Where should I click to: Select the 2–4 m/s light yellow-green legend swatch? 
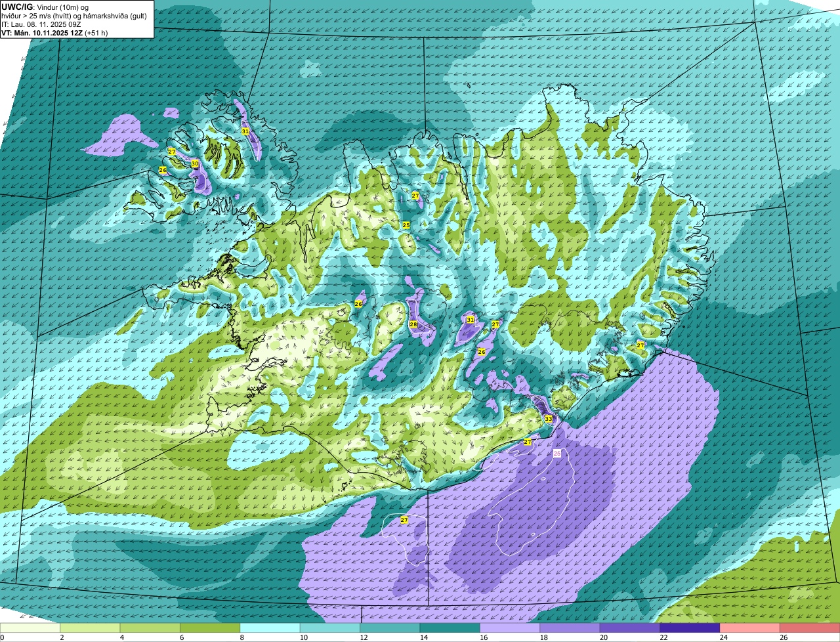click(90, 628)
